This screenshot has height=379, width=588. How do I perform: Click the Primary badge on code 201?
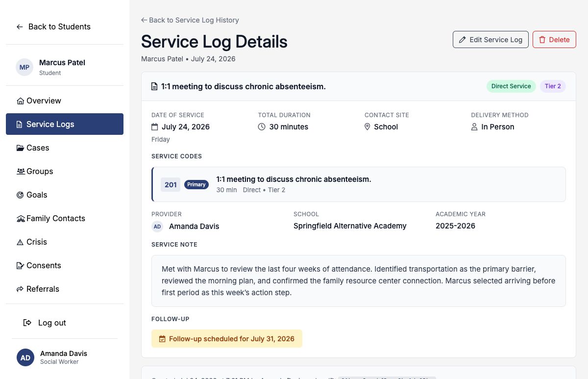point(196,185)
